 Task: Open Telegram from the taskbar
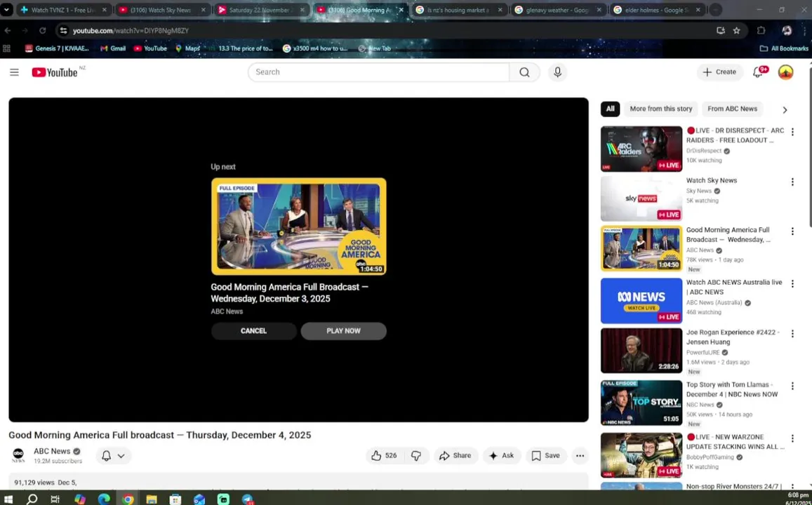click(x=248, y=499)
